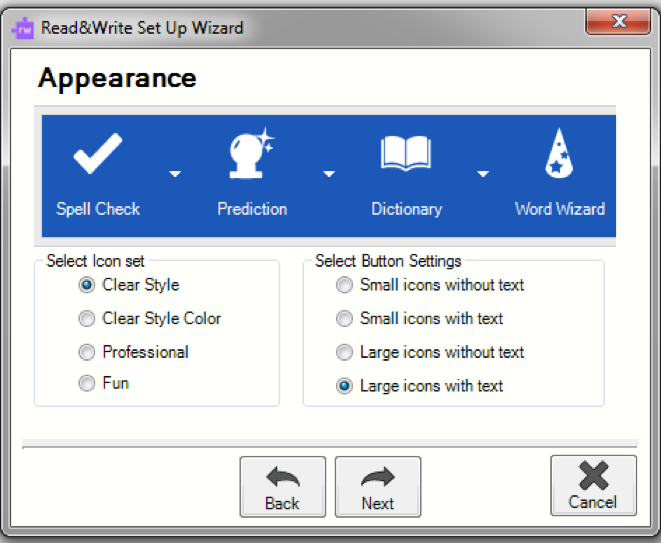
Task: Open the Dictionary dropdown arrow
Action: pyautogui.click(x=483, y=173)
